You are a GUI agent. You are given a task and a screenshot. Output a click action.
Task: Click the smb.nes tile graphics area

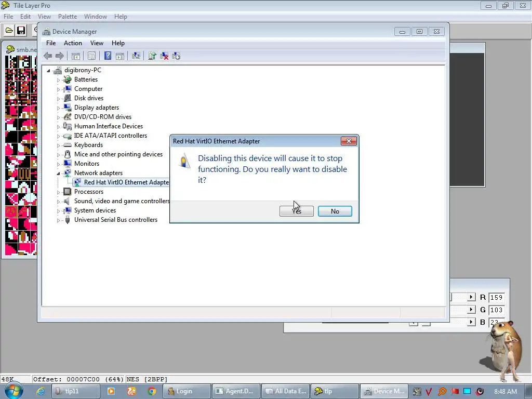pos(21,155)
